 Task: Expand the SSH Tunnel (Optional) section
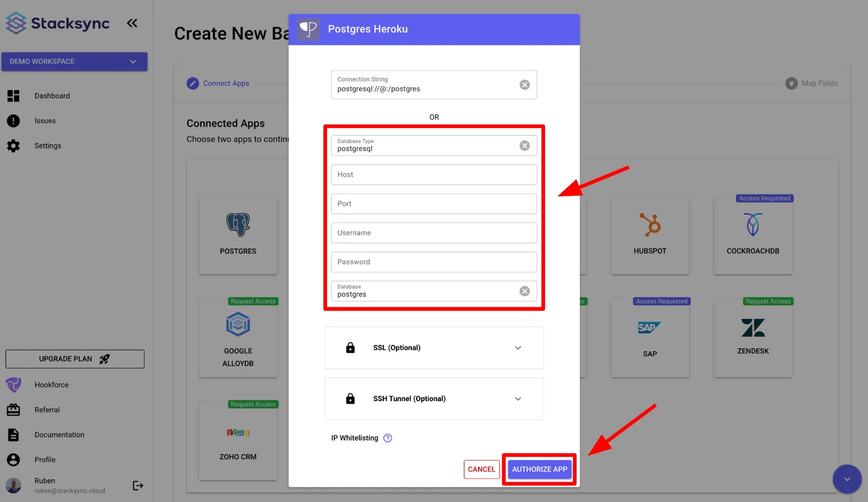pyautogui.click(x=434, y=398)
